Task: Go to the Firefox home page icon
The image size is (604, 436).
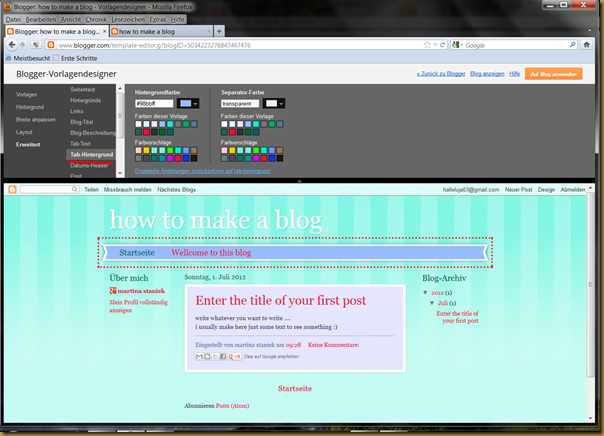Action: [x=586, y=45]
